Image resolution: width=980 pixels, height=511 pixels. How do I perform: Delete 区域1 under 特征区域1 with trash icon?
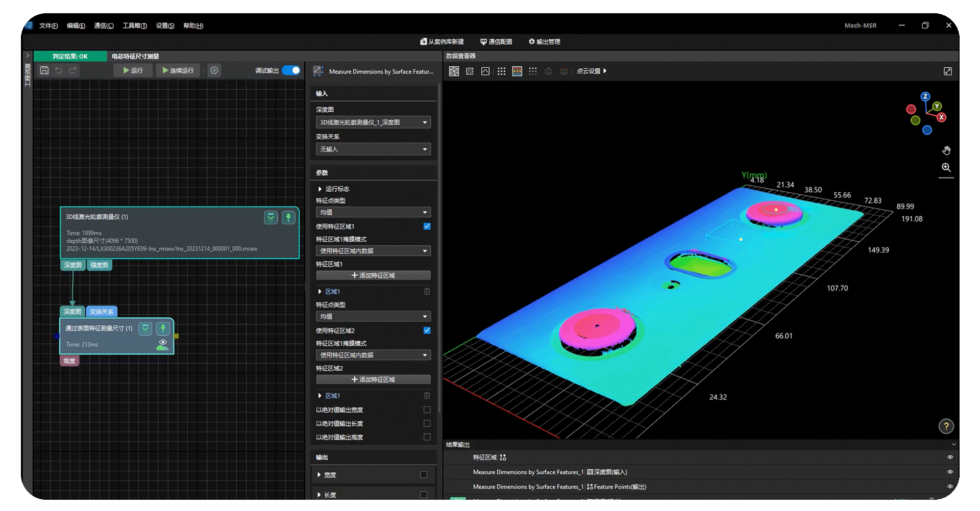click(x=427, y=292)
